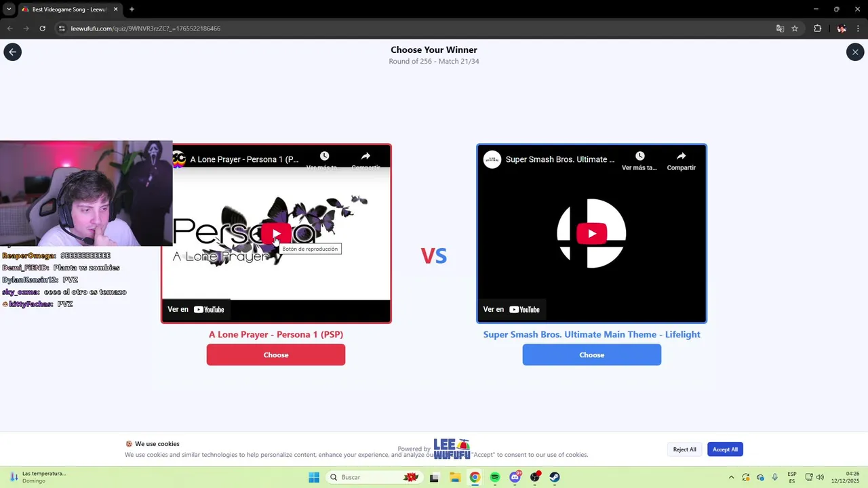Open 'Ver en YouTube' on Smash Bros. video
The width and height of the screenshot is (868, 488).
[511, 309]
